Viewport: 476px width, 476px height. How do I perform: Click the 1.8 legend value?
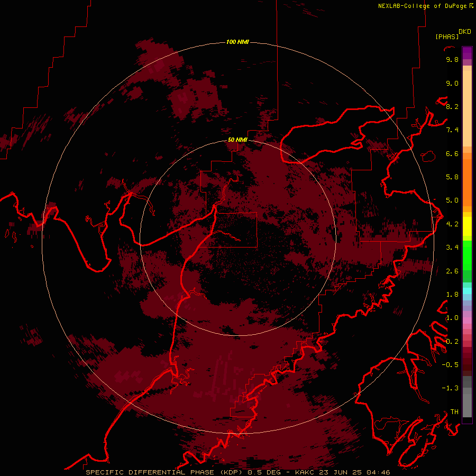click(x=452, y=295)
